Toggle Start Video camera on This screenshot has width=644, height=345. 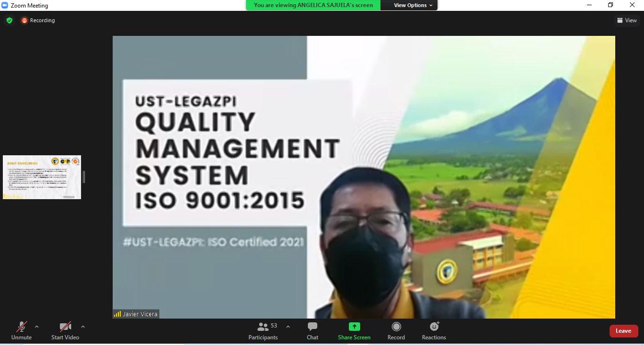coord(65,331)
